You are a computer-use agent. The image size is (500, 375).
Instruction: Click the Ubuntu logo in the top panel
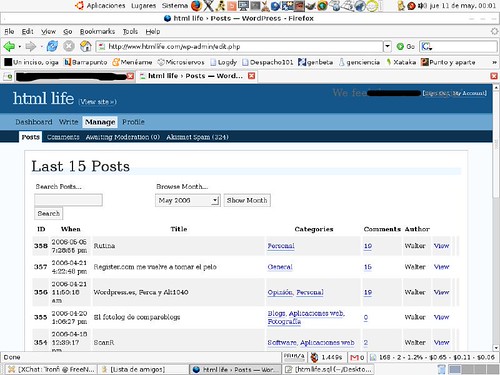[x=79, y=5]
